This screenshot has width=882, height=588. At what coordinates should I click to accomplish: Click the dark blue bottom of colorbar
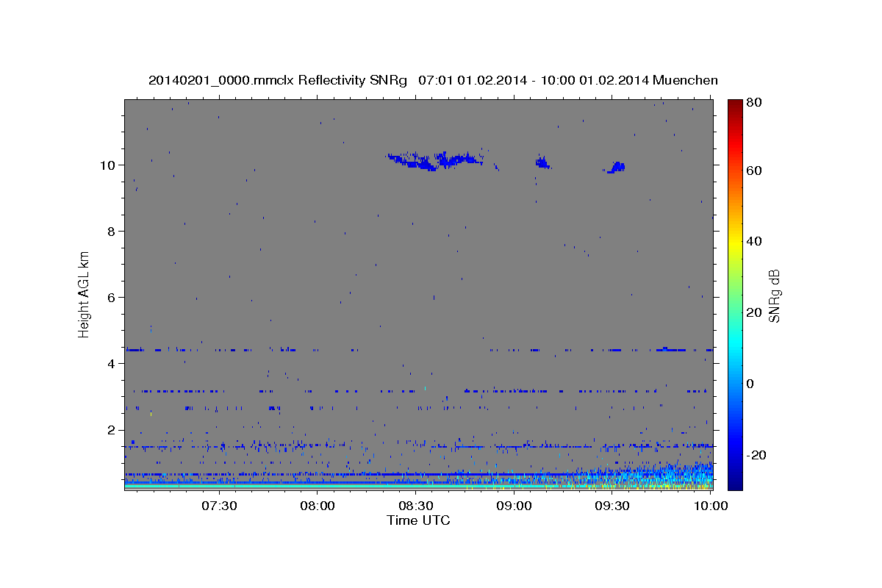(x=735, y=483)
